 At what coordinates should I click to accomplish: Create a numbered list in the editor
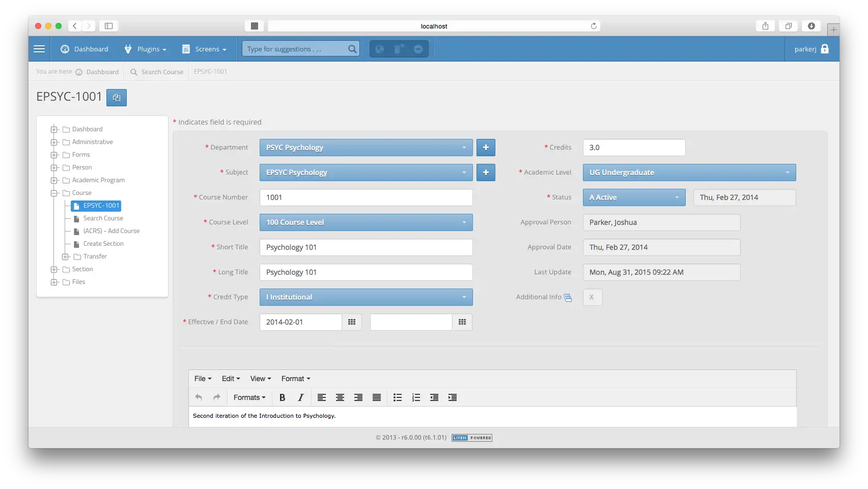tap(416, 397)
